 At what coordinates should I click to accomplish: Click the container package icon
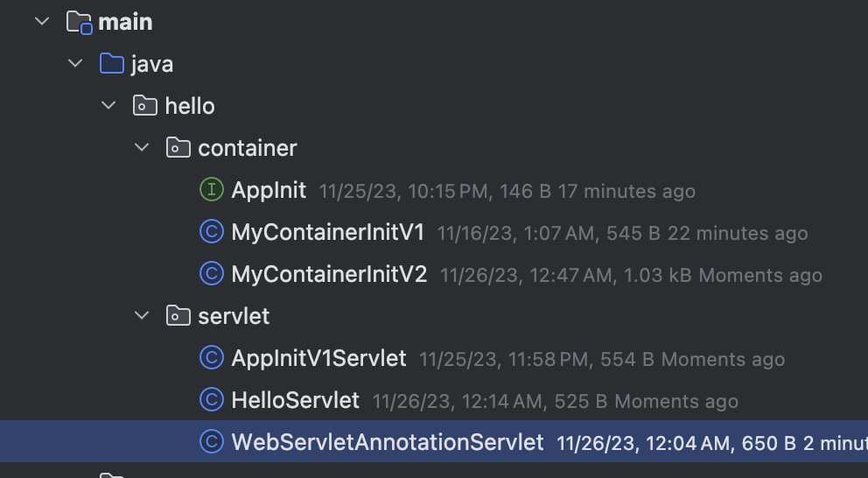178,147
